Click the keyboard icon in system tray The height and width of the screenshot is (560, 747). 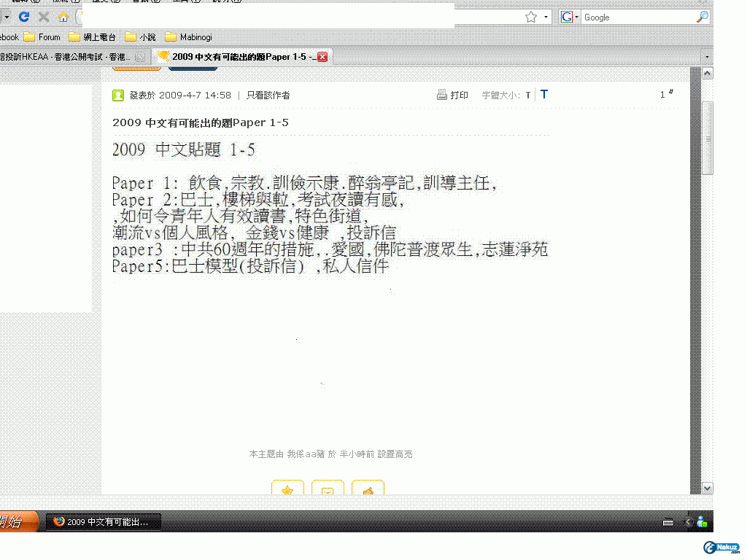coord(668,522)
